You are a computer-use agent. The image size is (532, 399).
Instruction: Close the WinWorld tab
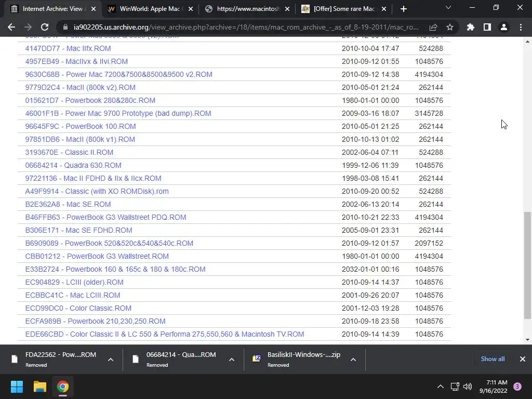click(x=191, y=9)
